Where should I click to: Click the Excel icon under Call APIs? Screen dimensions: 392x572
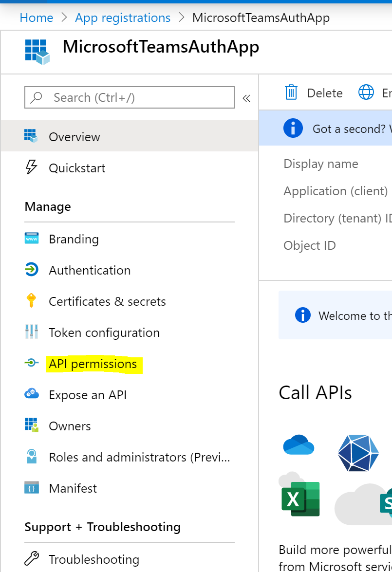click(x=300, y=498)
